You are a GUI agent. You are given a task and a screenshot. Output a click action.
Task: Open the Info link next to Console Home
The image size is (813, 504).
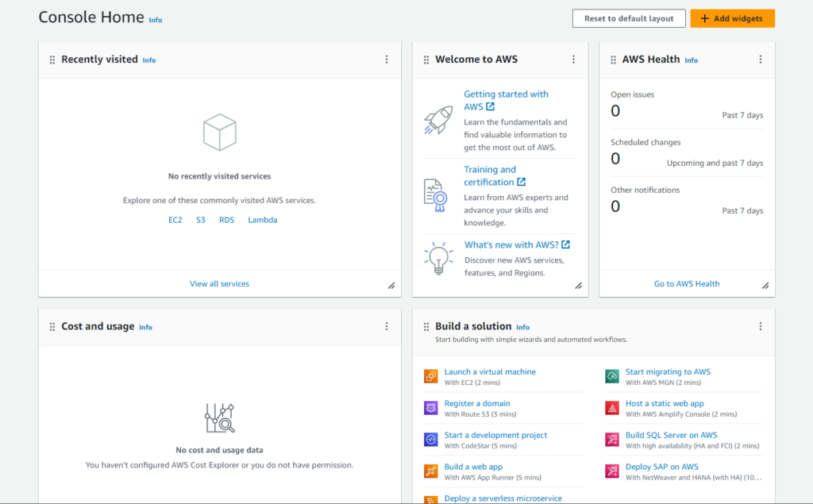tap(156, 20)
